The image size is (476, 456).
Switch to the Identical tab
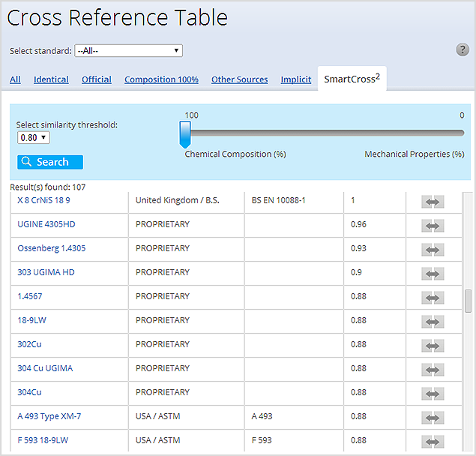pos(51,79)
